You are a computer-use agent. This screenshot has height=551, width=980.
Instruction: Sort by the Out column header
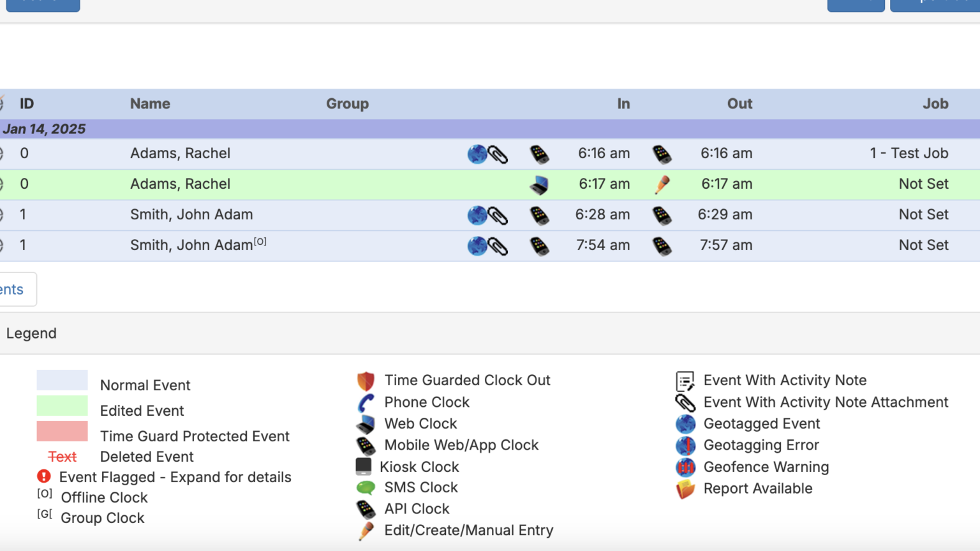point(739,104)
